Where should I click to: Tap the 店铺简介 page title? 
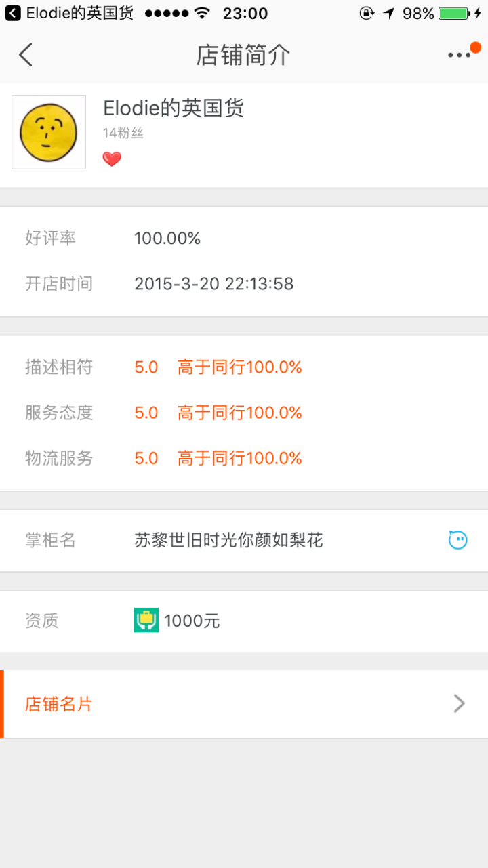pos(243,55)
